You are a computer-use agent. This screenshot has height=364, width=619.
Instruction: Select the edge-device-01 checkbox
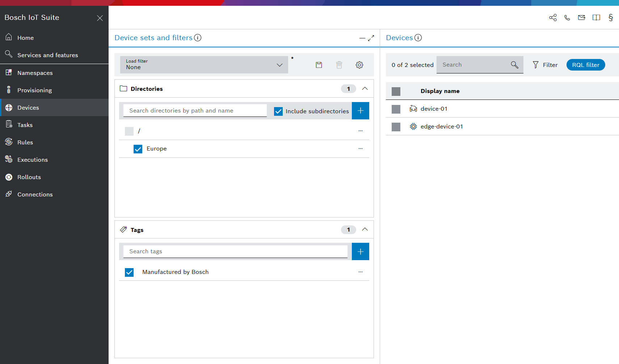pyautogui.click(x=396, y=127)
